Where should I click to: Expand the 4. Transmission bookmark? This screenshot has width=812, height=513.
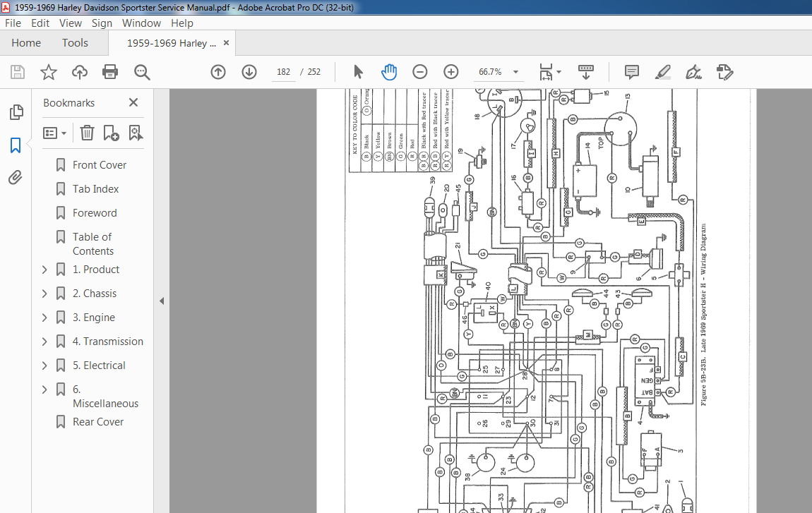tap(44, 342)
